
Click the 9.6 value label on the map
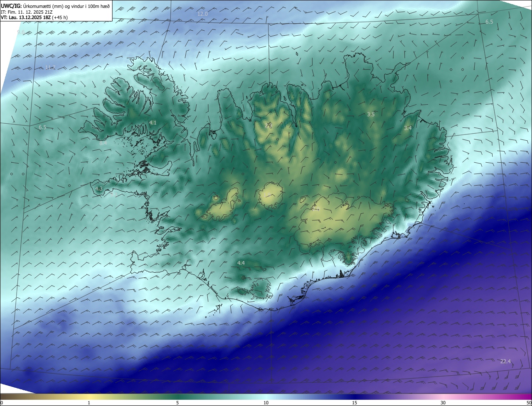[x=21, y=32]
